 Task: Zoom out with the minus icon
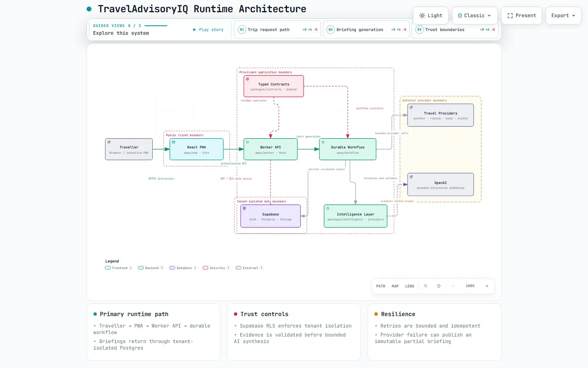pyautogui.click(x=453, y=286)
